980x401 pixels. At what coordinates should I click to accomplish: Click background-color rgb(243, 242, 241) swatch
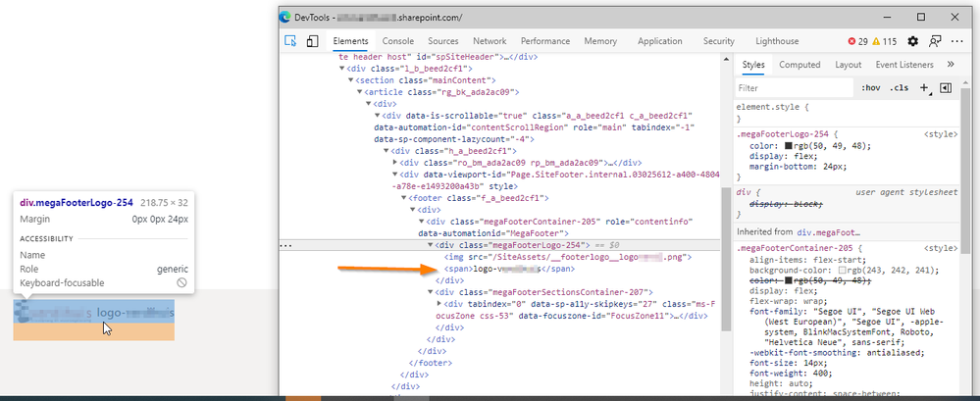[x=842, y=271]
